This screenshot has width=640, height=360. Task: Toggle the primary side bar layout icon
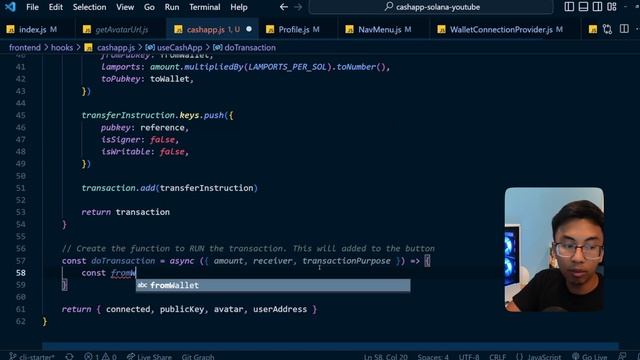[x=569, y=7]
